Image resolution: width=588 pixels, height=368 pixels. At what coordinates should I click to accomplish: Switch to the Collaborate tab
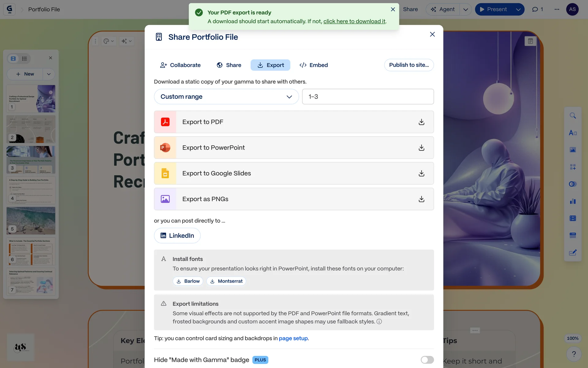pos(180,65)
